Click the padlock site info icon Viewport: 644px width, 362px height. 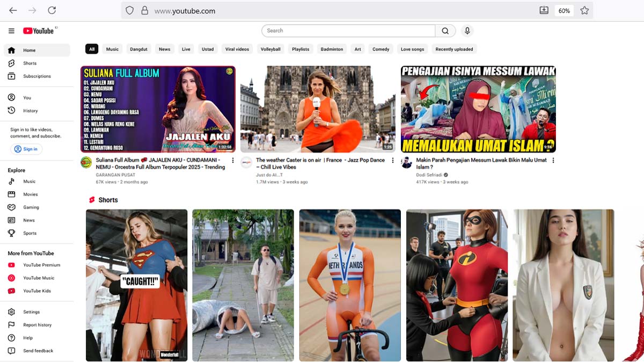click(x=144, y=10)
